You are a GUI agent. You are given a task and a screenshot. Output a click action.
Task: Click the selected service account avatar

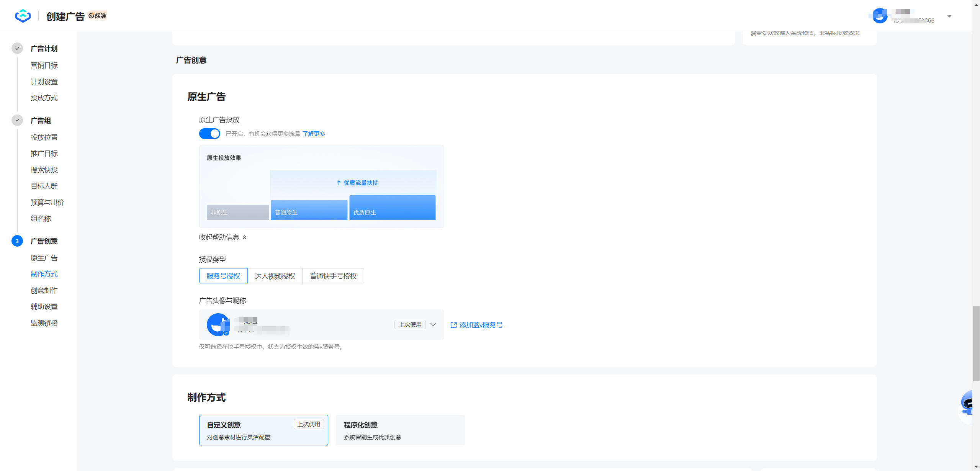(218, 325)
